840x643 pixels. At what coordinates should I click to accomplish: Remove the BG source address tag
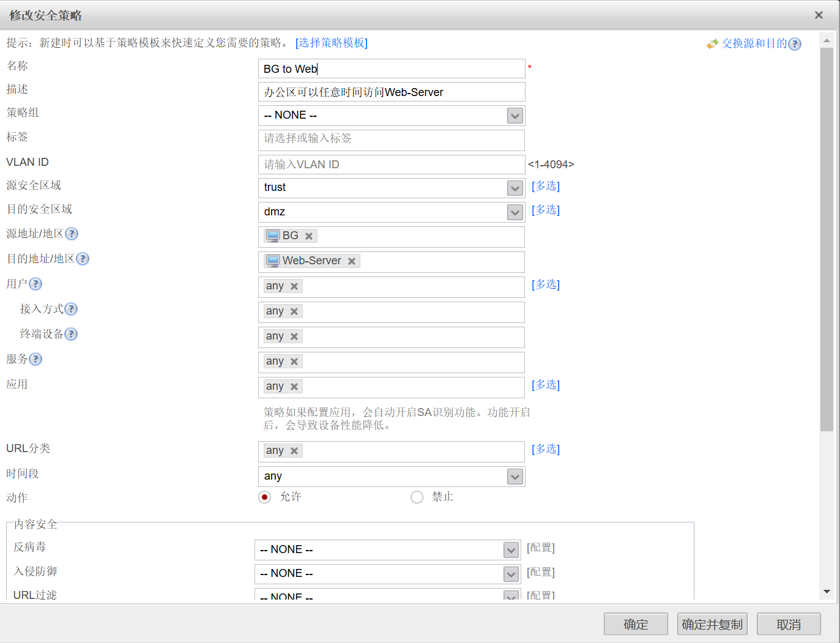pos(309,236)
